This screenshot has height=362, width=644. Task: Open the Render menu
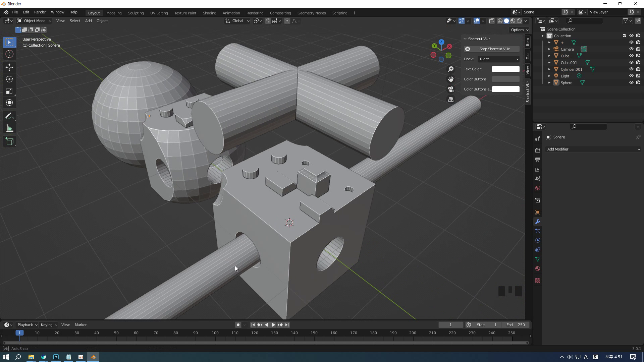pos(40,12)
